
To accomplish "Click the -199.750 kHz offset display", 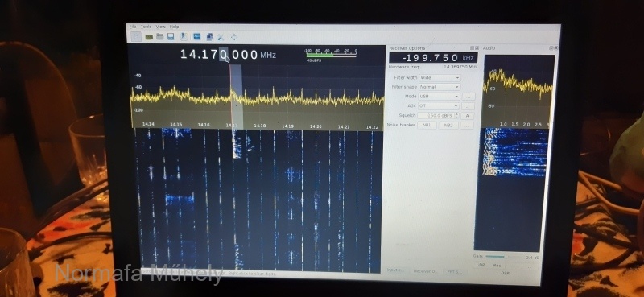I will point(433,58).
